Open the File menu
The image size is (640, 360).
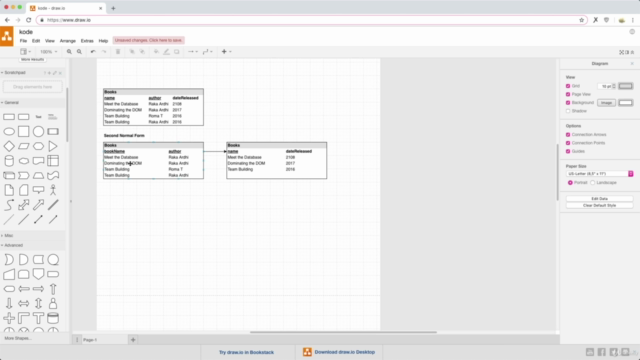[x=23, y=41]
